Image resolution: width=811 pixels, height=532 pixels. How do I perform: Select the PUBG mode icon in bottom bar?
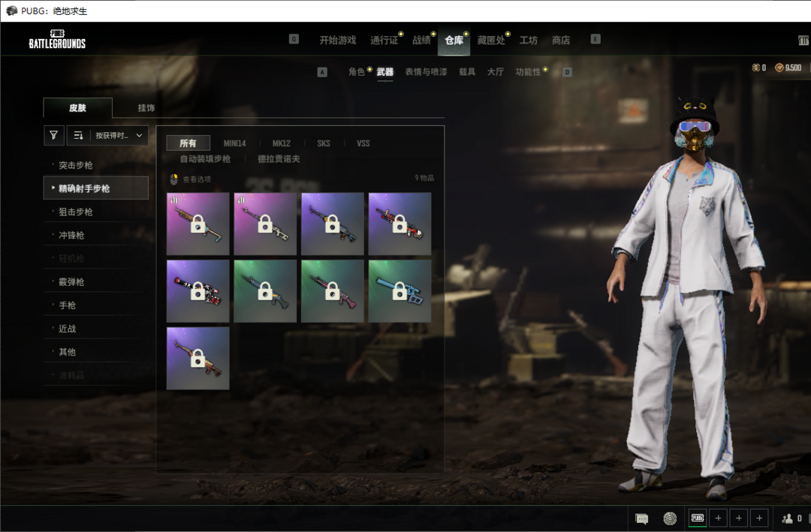coord(698,518)
